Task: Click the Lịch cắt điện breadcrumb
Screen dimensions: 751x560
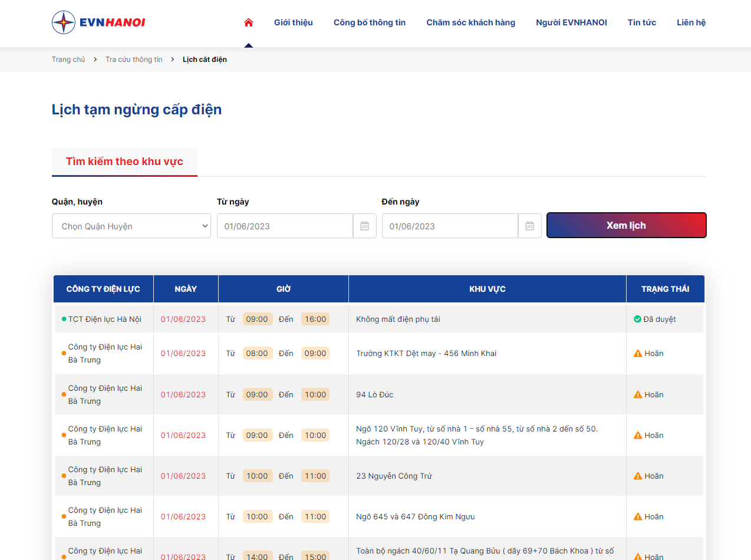Action: [205, 60]
